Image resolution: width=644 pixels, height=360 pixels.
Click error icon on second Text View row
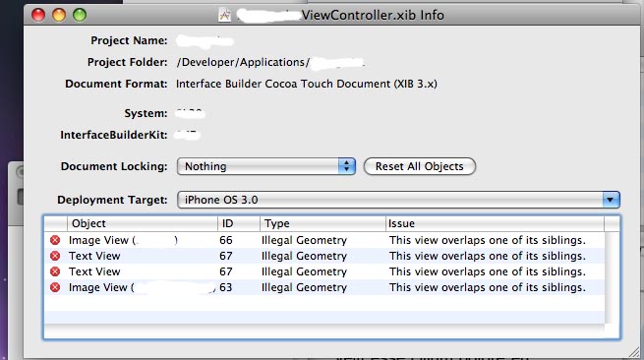[x=55, y=271]
